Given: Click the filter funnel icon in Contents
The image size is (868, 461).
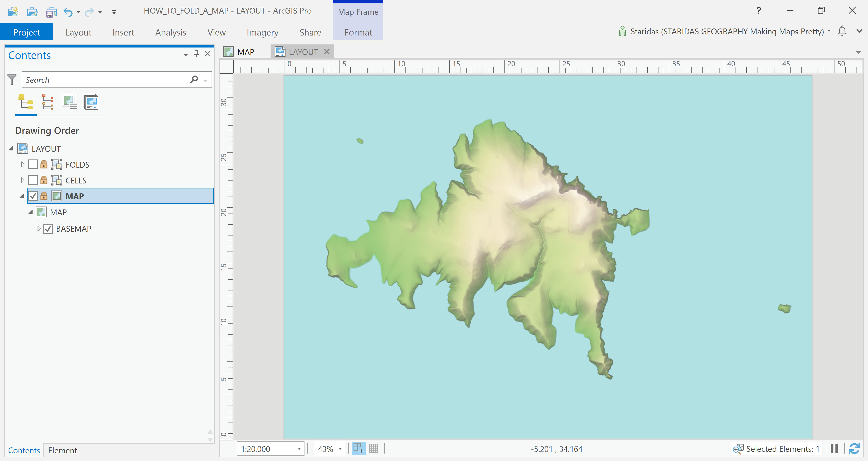Looking at the screenshot, I should 12,80.
